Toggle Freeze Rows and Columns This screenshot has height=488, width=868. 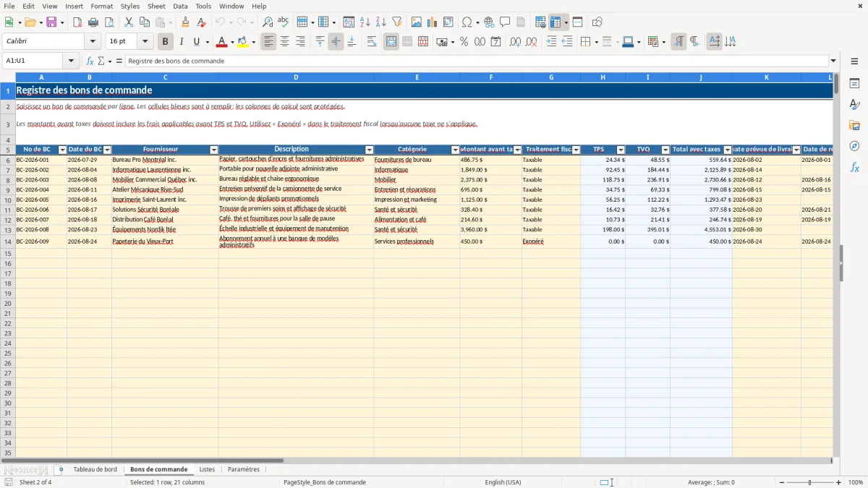pos(555,22)
